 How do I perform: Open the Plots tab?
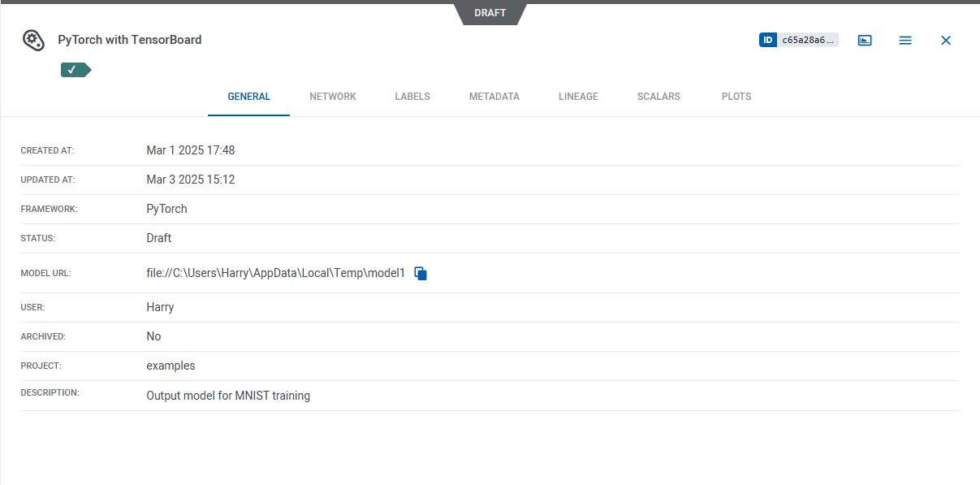[736, 97]
